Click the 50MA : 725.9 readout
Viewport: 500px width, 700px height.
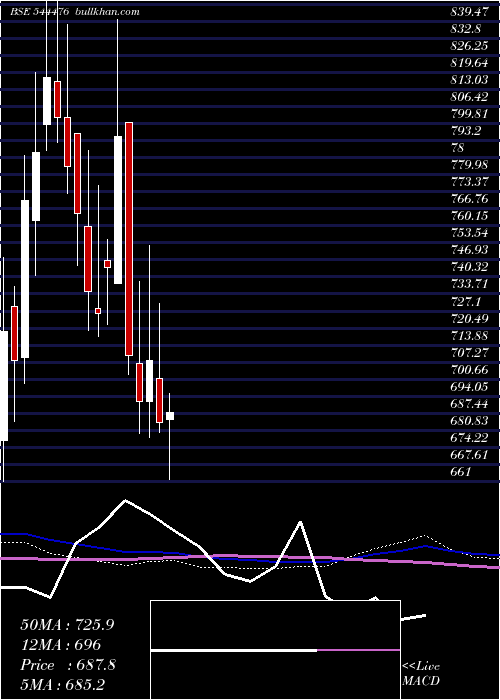click(x=67, y=625)
